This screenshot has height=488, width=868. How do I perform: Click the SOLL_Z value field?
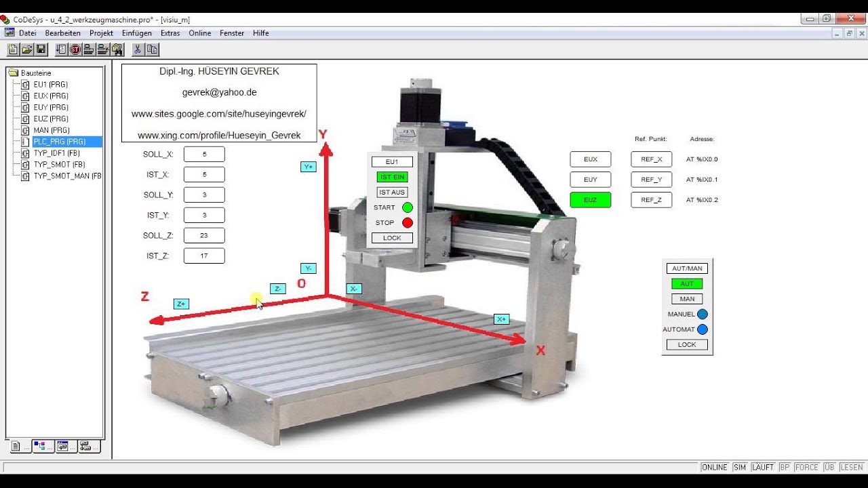coord(204,235)
